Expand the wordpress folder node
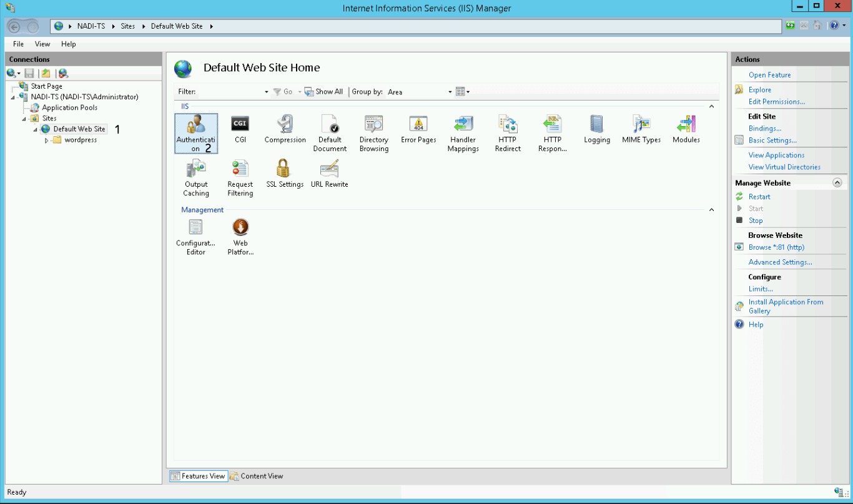The width and height of the screenshot is (853, 504). click(x=47, y=141)
